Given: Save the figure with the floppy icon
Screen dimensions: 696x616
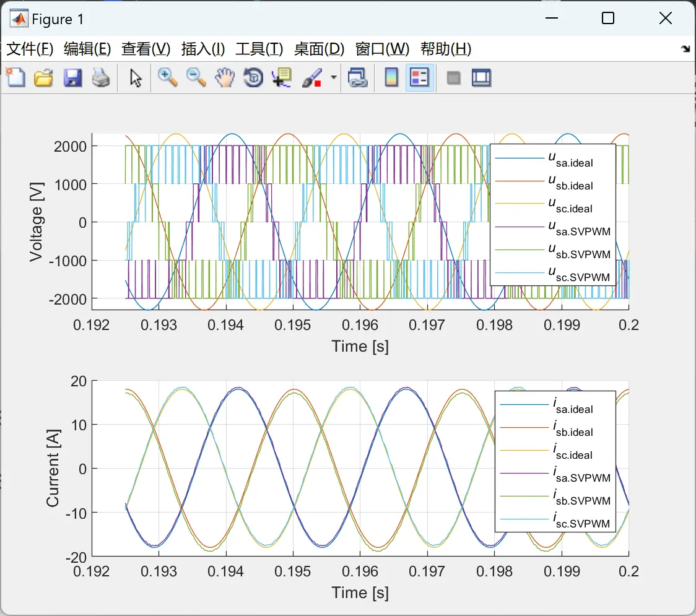Looking at the screenshot, I should [72, 77].
